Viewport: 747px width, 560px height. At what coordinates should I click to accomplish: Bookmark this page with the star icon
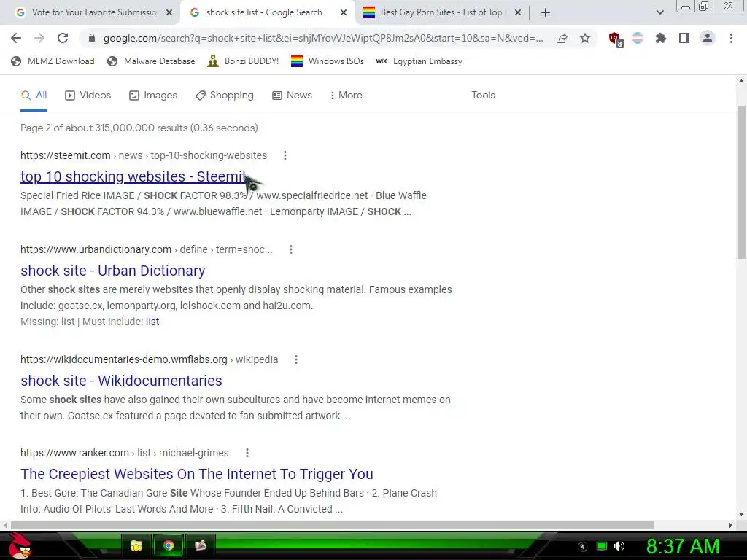(x=585, y=38)
